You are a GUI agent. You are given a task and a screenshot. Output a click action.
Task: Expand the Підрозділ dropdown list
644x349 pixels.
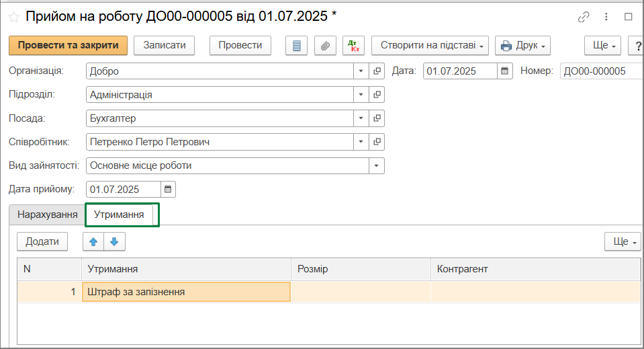point(361,95)
